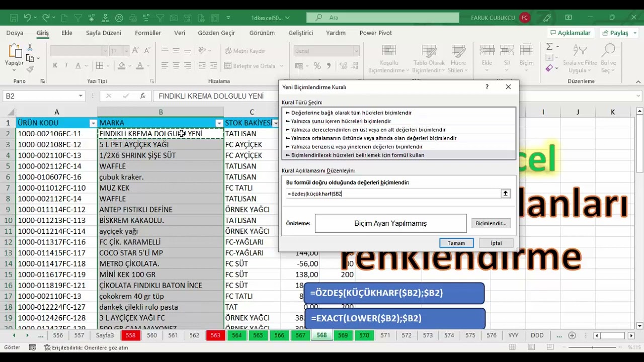The image size is (644, 362).
Task: Switch to sheet tab 558
Action: [x=131, y=335]
